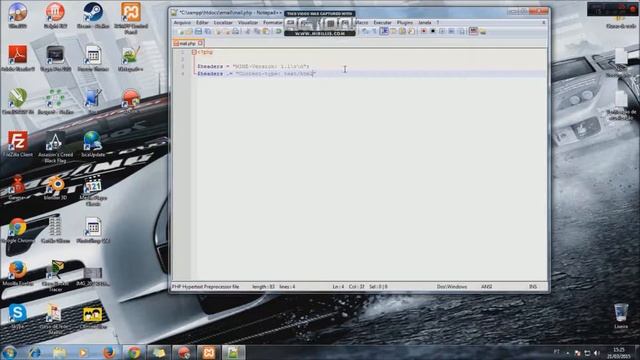Click the Open file icon in Notepad++ toolbar
This screenshot has height=360, width=640.
point(189,31)
